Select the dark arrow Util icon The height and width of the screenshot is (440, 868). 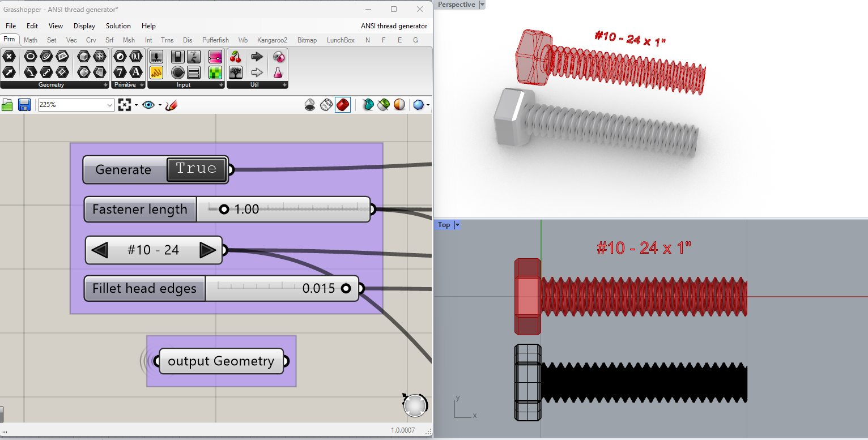coord(257,56)
